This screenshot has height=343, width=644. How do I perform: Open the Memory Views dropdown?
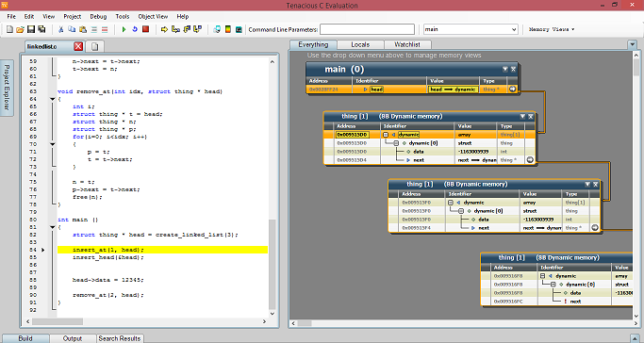(552, 29)
